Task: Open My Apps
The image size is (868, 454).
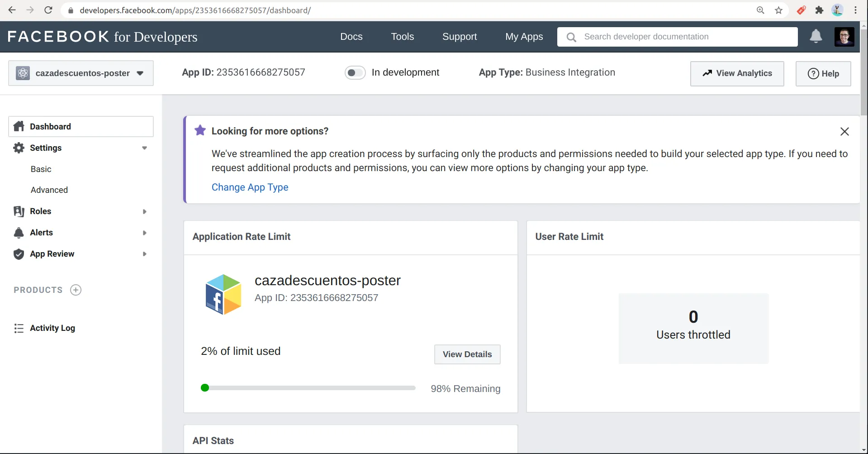Action: point(524,37)
